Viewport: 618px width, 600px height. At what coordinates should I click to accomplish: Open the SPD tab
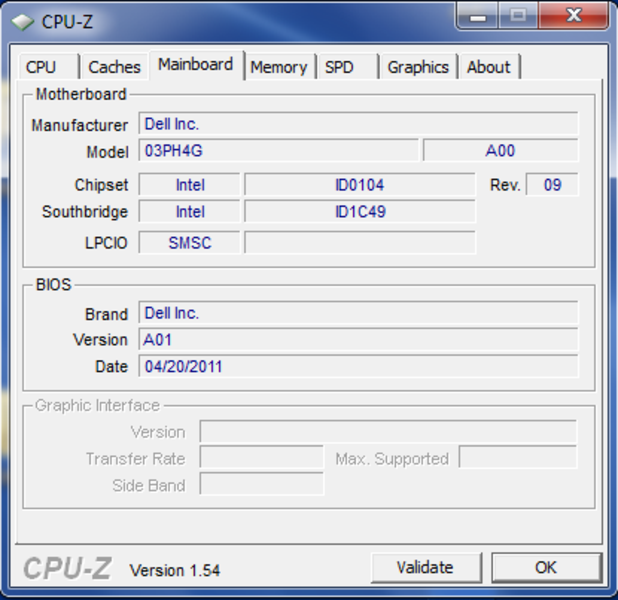(347, 67)
